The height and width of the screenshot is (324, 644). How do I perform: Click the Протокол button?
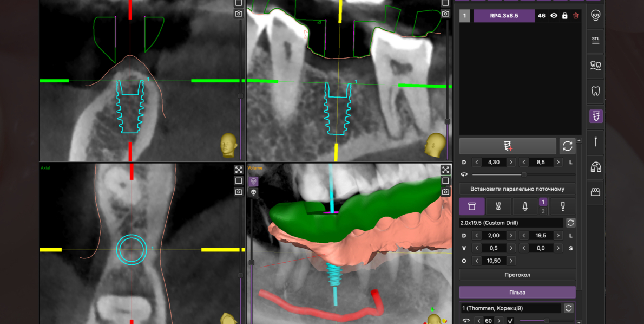tap(517, 275)
